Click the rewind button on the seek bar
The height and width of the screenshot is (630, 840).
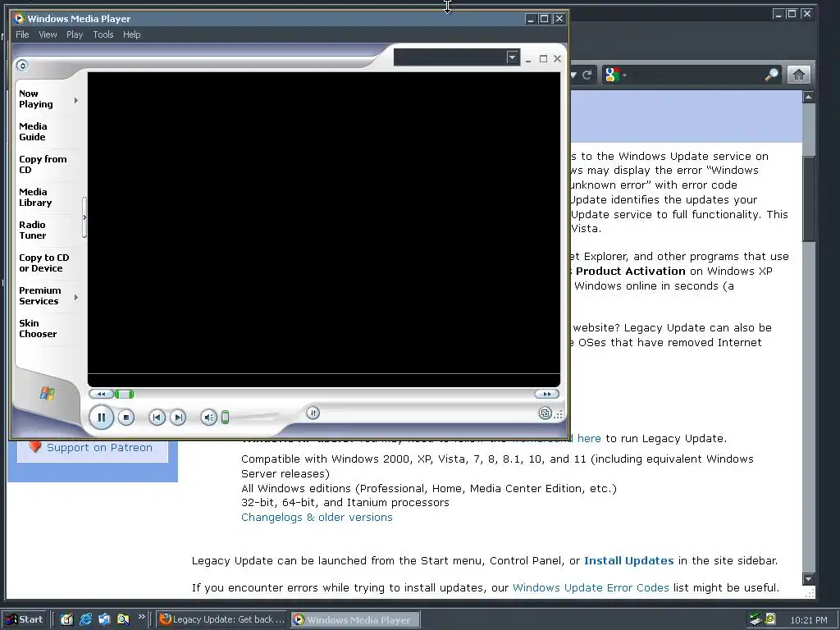pos(101,395)
